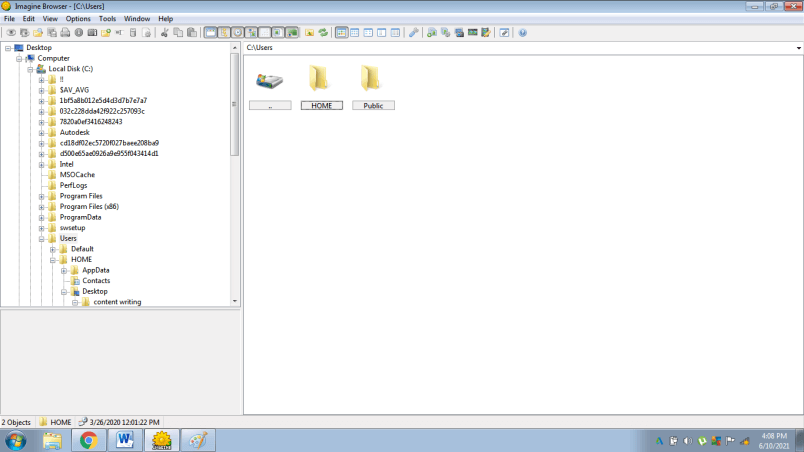Switch to small grid icons view mode

pos(354,33)
